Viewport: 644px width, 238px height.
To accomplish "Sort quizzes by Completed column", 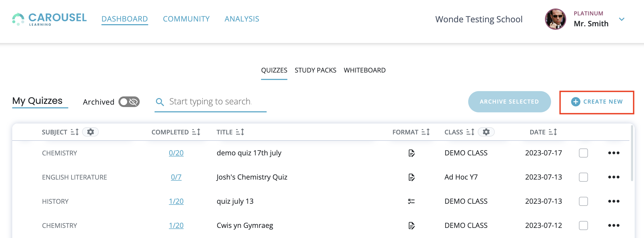I will 196,132.
